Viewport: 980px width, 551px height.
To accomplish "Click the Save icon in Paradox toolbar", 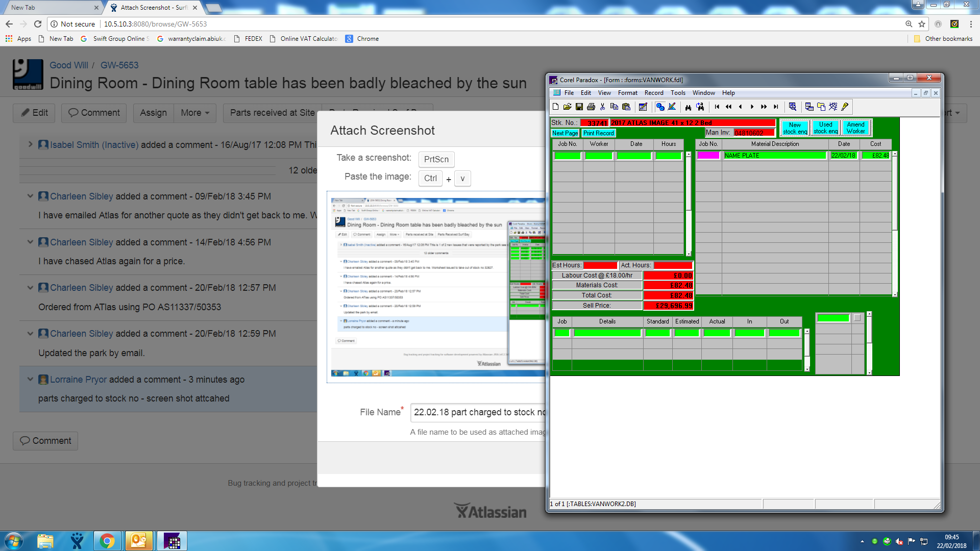I will tap(579, 107).
